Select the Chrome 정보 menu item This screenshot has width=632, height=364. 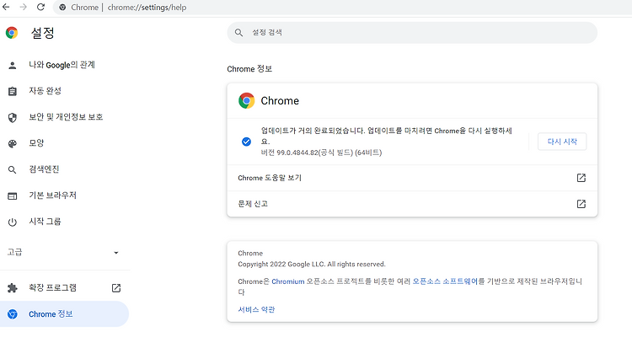(65, 314)
